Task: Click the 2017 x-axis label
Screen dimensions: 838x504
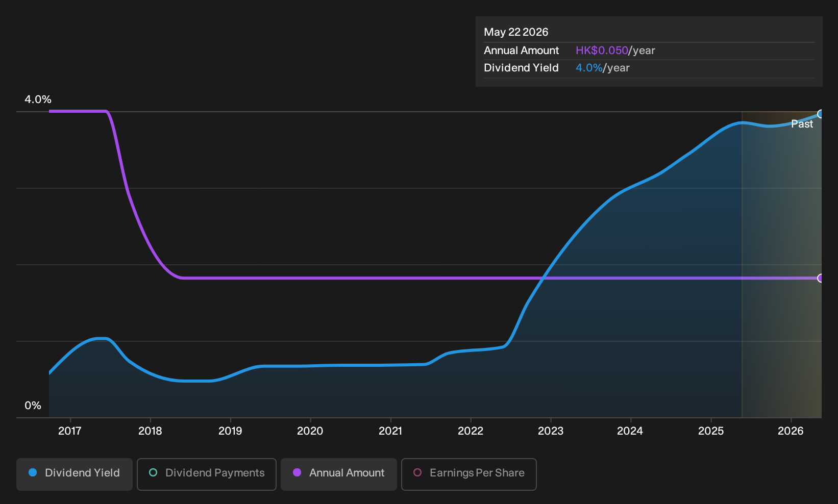Action: (70, 431)
